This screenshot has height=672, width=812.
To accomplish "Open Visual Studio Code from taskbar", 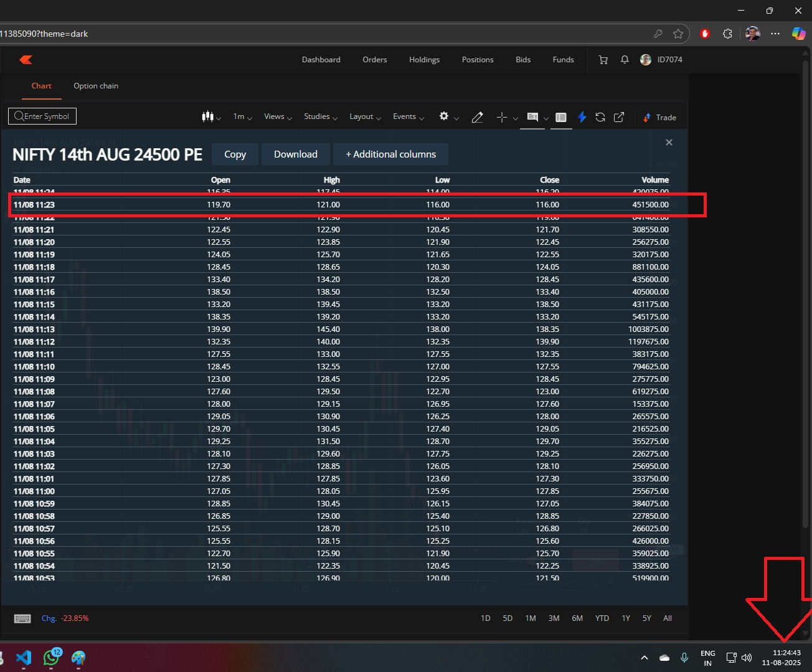I will (x=24, y=658).
